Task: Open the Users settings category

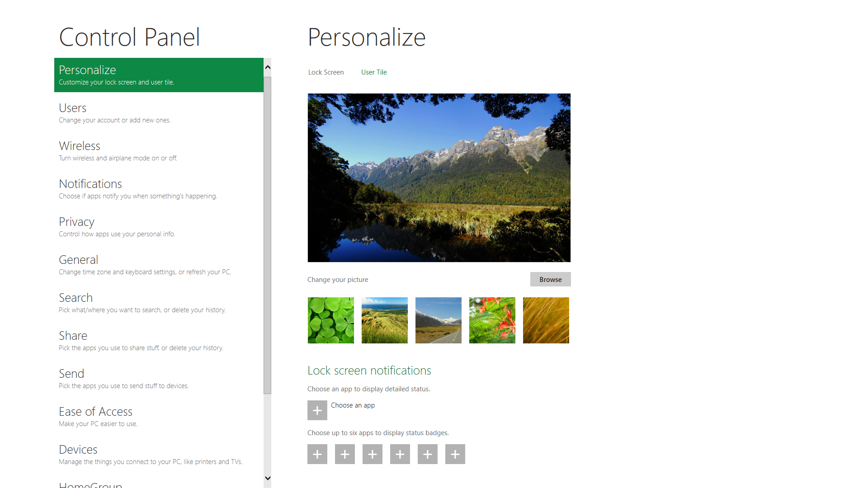Action: click(159, 113)
